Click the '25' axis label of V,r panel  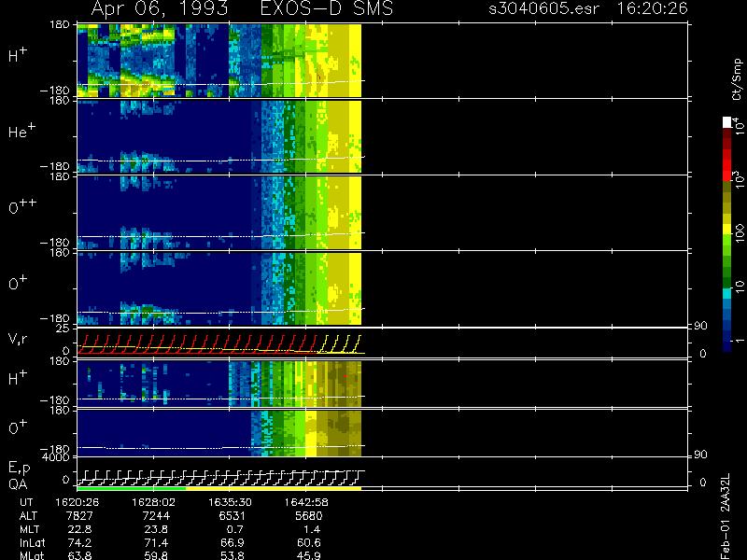[x=63, y=329]
